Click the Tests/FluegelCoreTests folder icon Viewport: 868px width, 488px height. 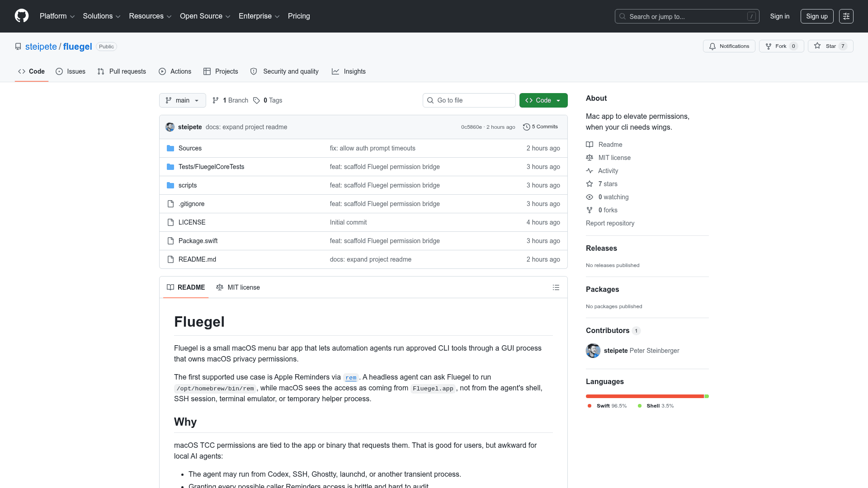point(170,167)
